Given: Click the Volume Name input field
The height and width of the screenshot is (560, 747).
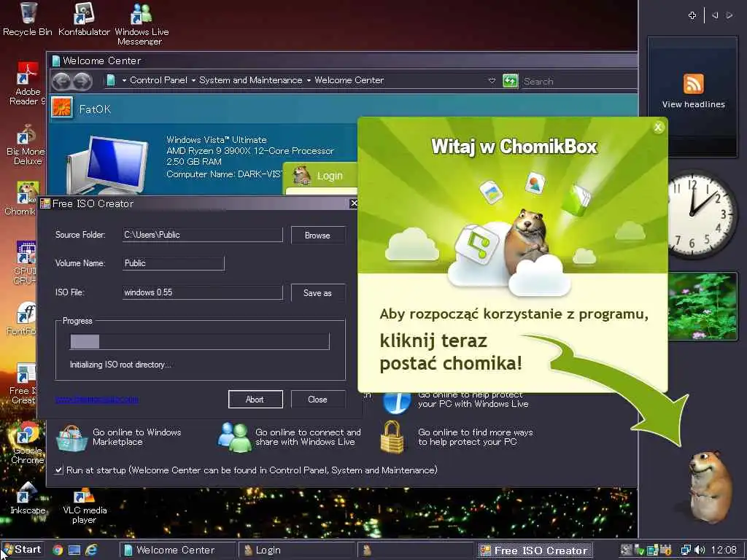Looking at the screenshot, I should pyautogui.click(x=174, y=263).
